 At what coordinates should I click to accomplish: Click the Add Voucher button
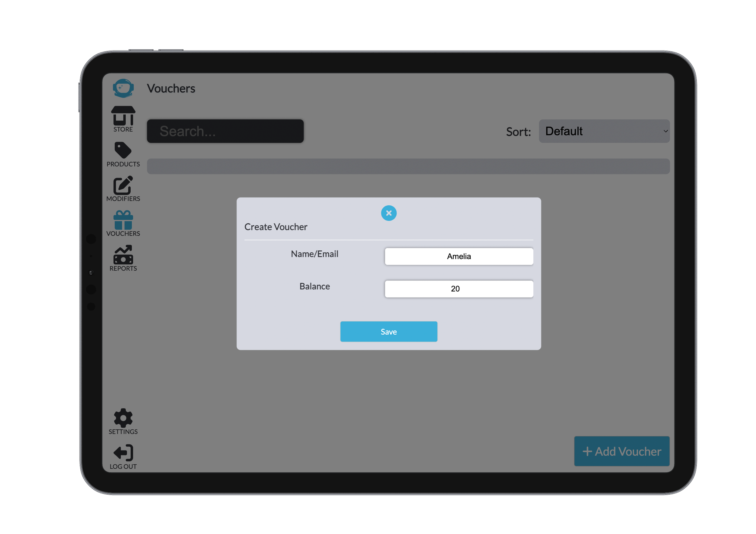[x=622, y=451]
